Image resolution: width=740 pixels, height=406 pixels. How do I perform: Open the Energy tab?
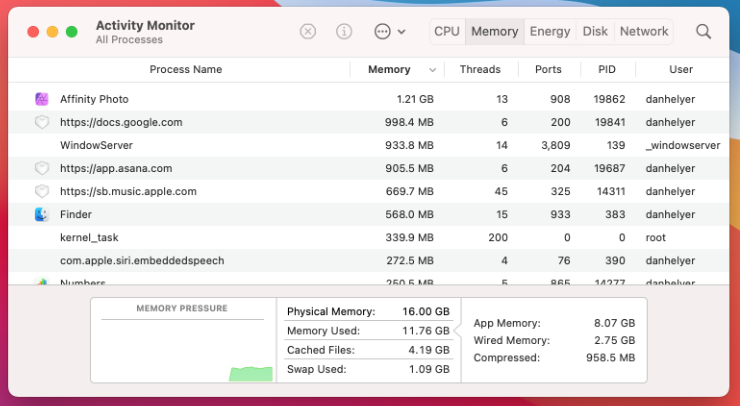(x=550, y=32)
